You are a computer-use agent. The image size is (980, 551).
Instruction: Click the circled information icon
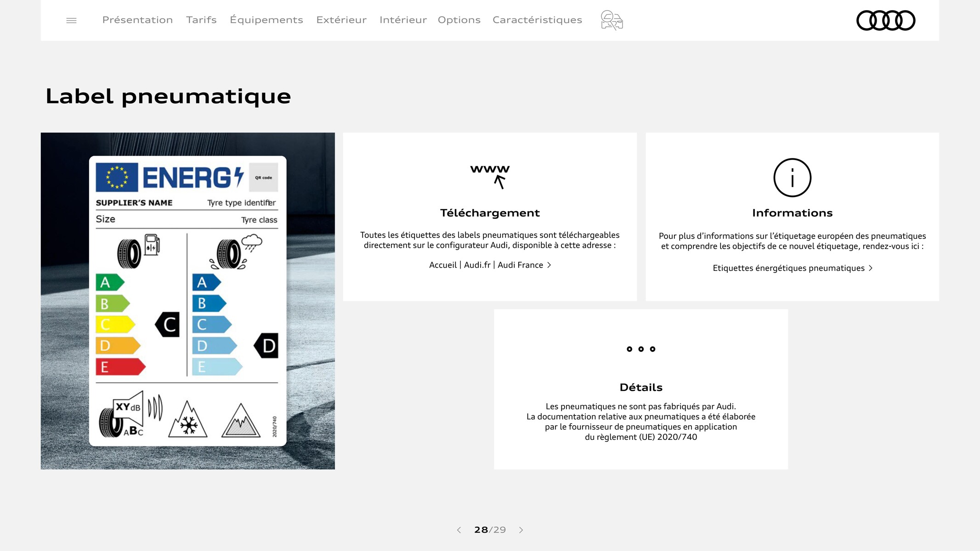[x=792, y=178]
